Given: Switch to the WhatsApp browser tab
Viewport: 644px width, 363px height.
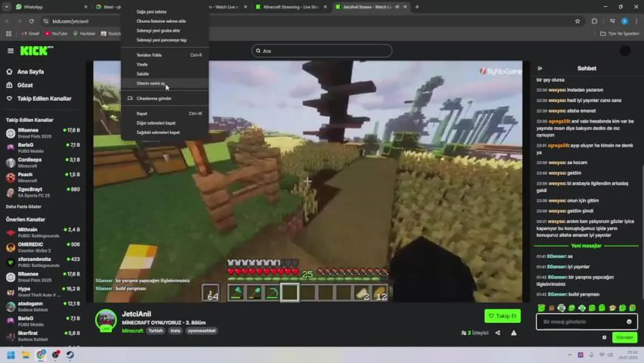Looking at the screenshot, I should click(x=50, y=7).
